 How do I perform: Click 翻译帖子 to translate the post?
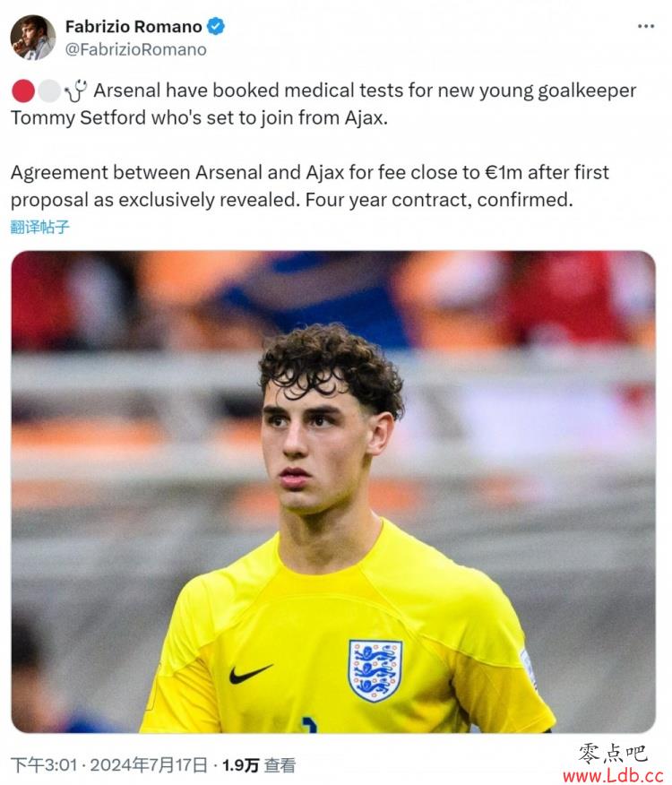click(x=39, y=228)
